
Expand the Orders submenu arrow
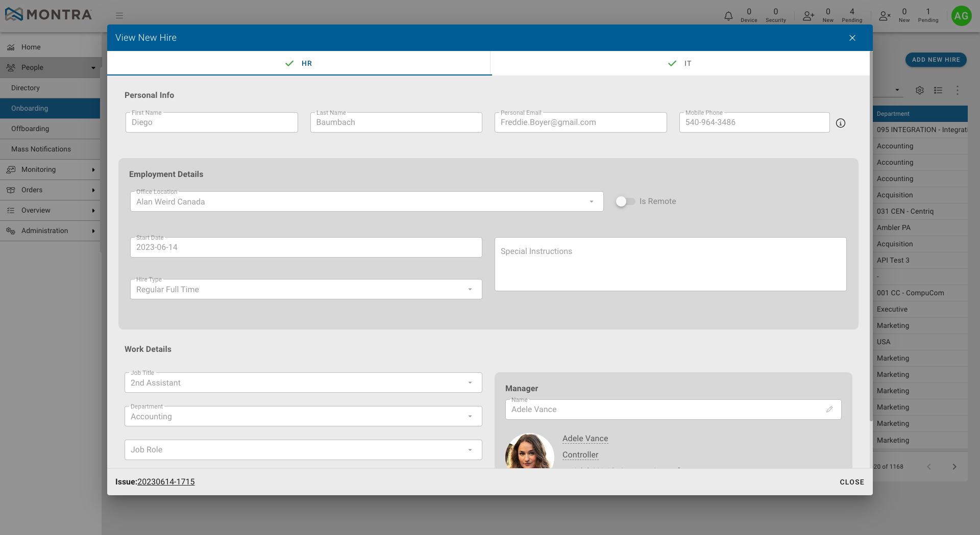pos(93,190)
